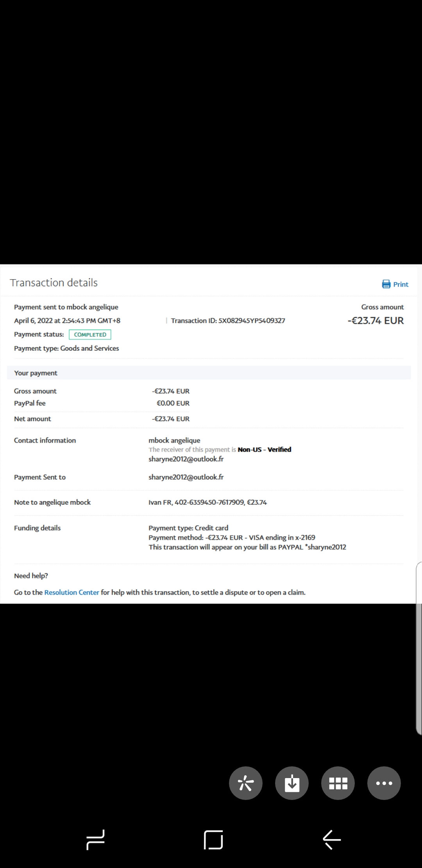Viewport: 422px width, 868px height.
Task: Tap the download arrow round button
Action: (292, 783)
